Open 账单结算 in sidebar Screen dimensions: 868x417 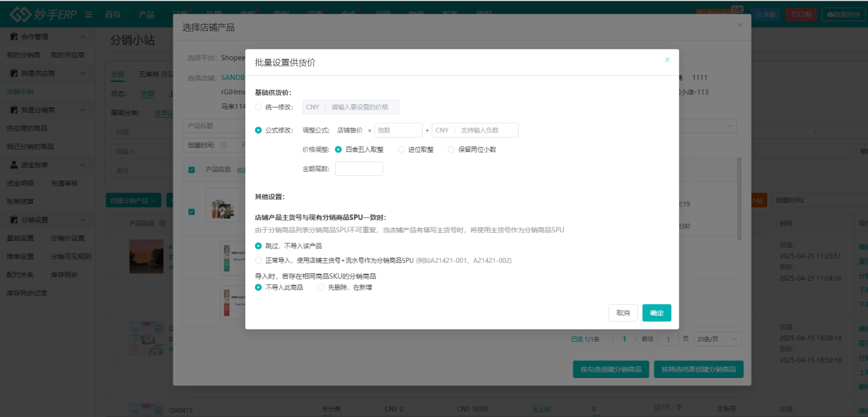tap(21, 201)
